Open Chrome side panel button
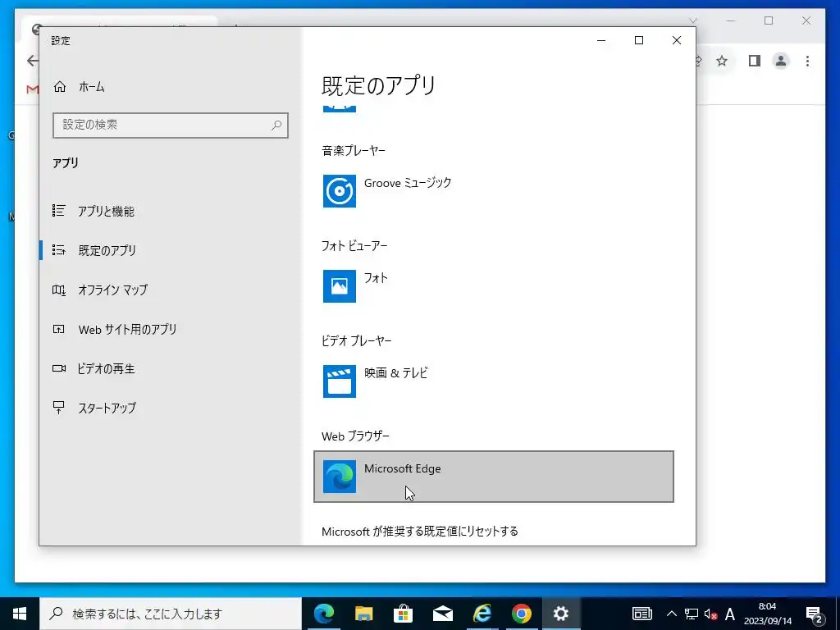840x630 pixels. pos(755,61)
